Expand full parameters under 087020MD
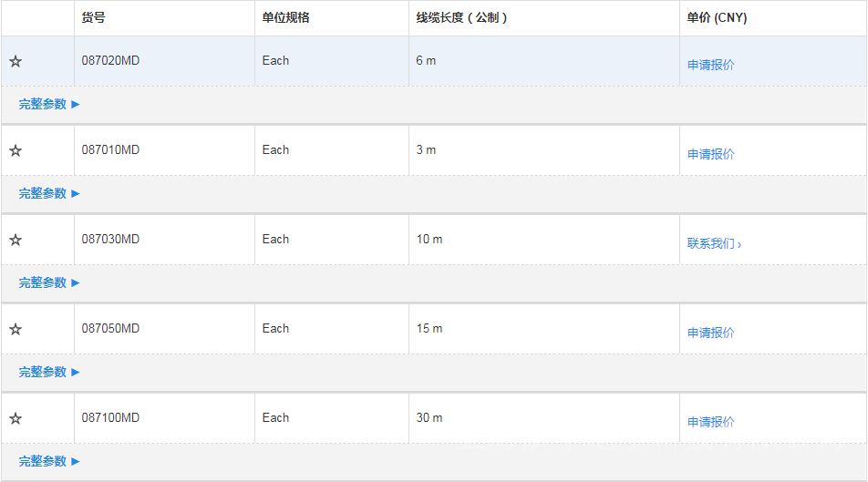Image resolution: width=868 pixels, height=482 pixels. click(49, 104)
